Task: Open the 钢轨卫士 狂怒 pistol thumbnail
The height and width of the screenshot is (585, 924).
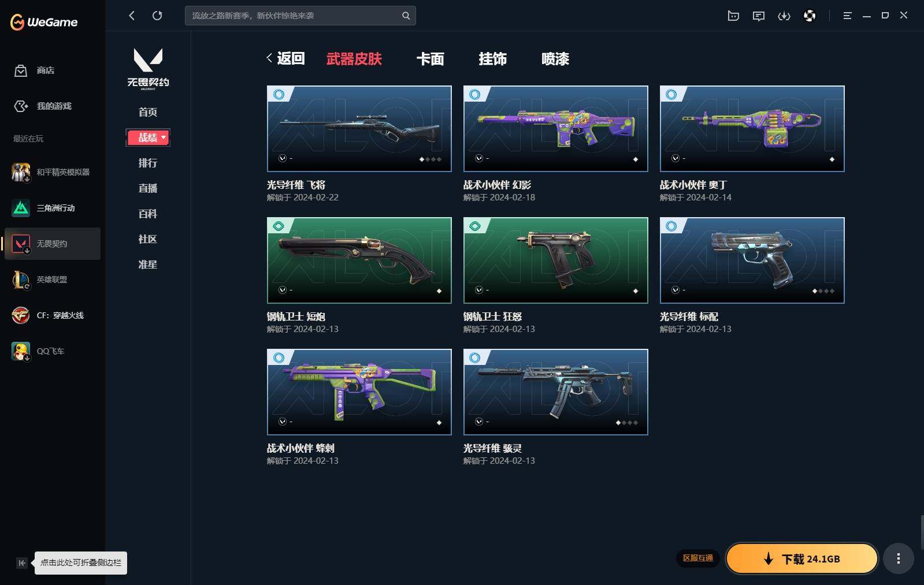Action: (556, 260)
